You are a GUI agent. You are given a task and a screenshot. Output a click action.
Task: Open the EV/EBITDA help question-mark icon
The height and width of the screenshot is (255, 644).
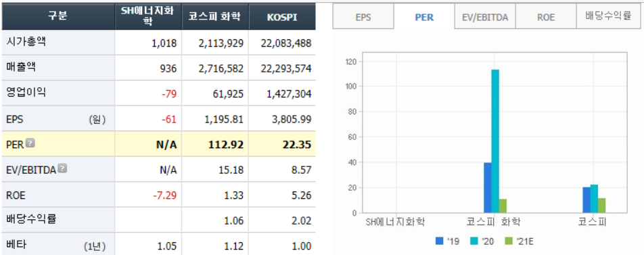pyautogui.click(x=62, y=168)
